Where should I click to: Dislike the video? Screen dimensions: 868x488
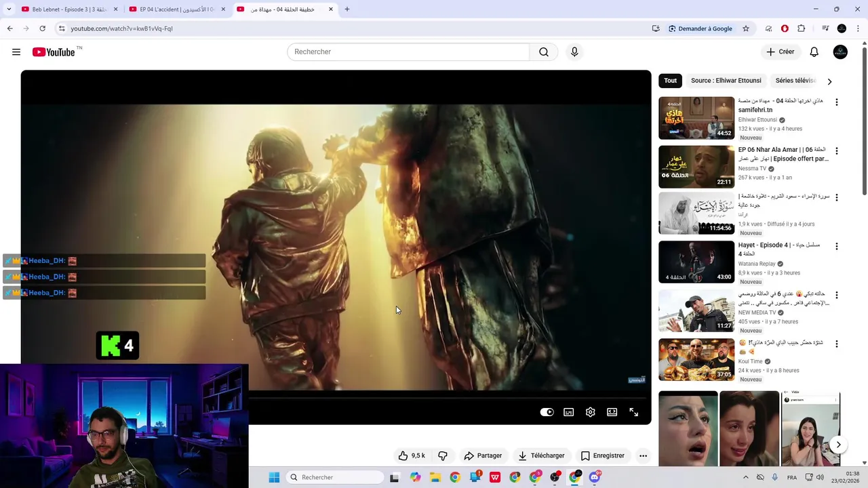point(443,455)
